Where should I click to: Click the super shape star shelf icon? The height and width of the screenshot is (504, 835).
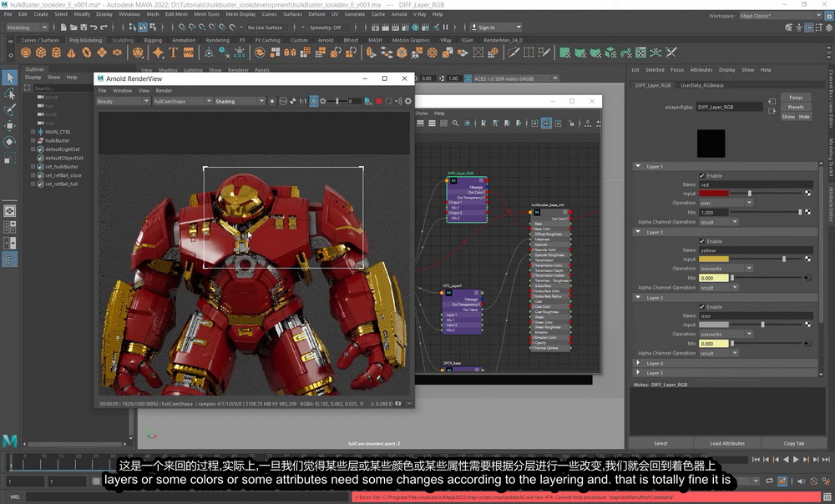point(158,53)
